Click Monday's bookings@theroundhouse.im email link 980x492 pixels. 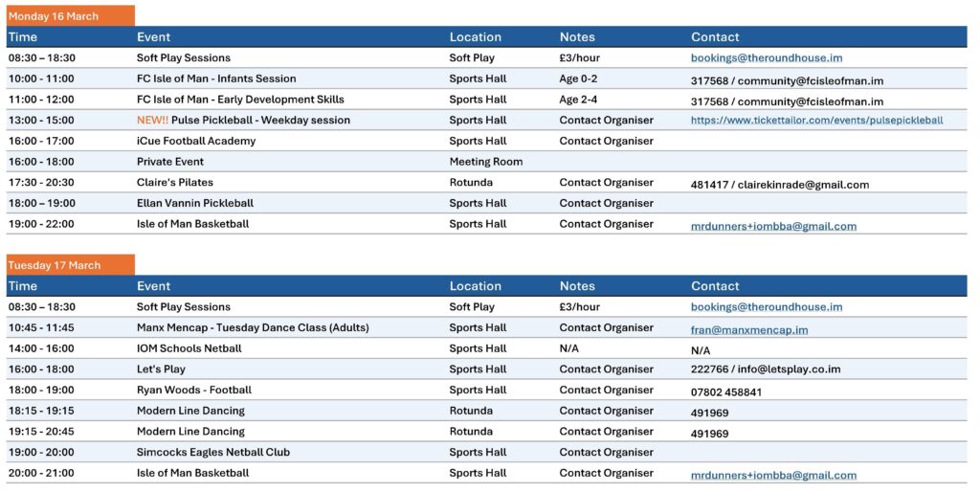coord(767,58)
